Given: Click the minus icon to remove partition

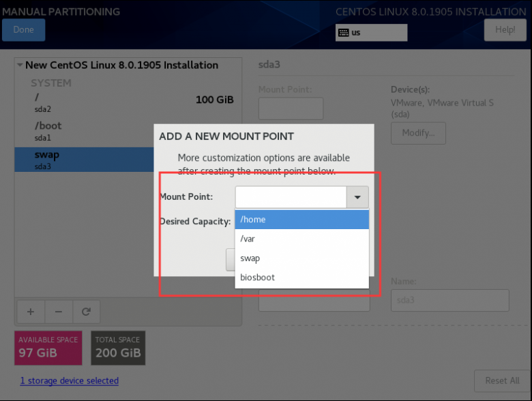Looking at the screenshot, I should point(59,312).
